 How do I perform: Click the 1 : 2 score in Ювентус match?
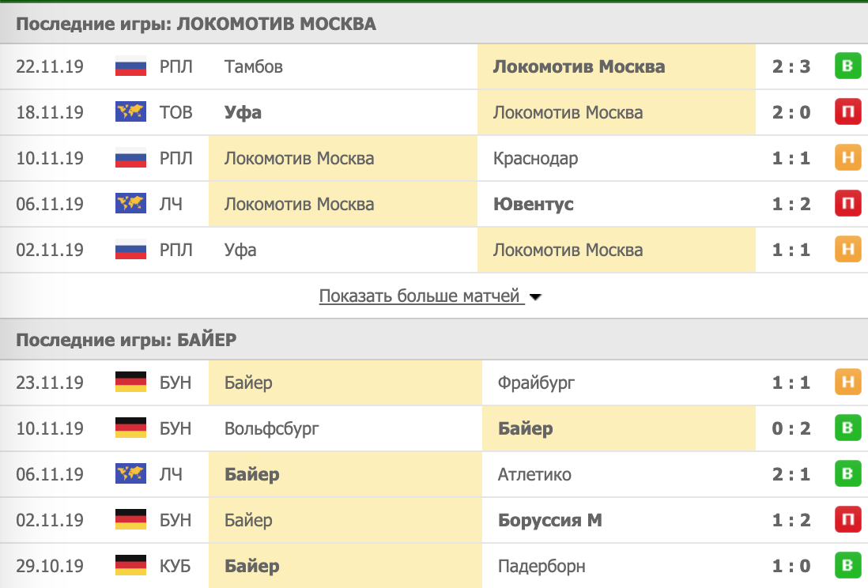791,205
